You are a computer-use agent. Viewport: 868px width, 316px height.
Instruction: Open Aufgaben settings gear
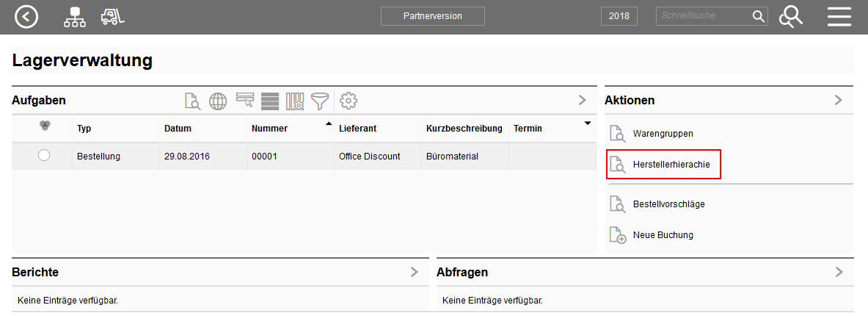[x=349, y=101]
